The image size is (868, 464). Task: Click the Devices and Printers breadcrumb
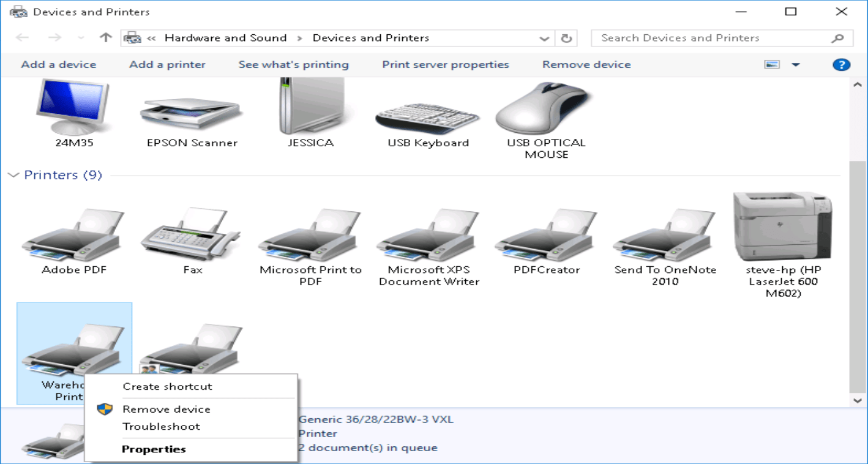[x=371, y=38]
